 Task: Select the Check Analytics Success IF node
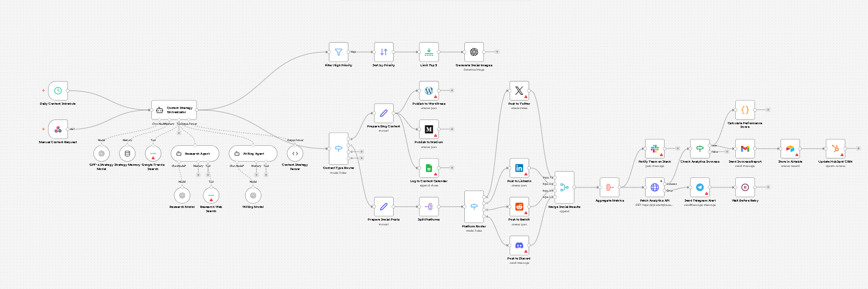point(700,148)
